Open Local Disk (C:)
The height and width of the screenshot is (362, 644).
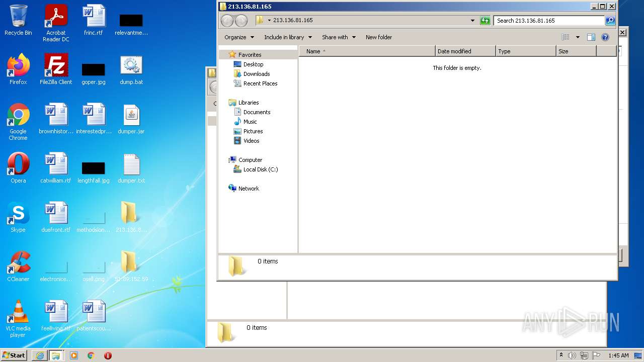(x=260, y=169)
